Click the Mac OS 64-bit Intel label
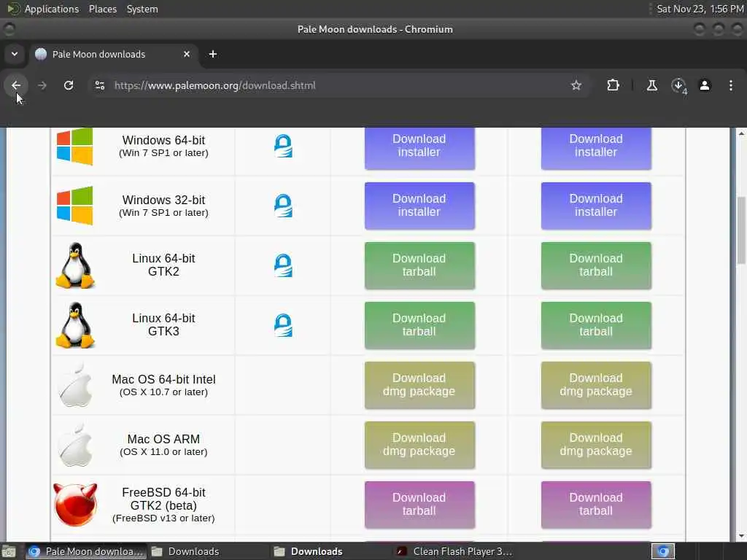This screenshot has height=560, width=747. (x=163, y=379)
